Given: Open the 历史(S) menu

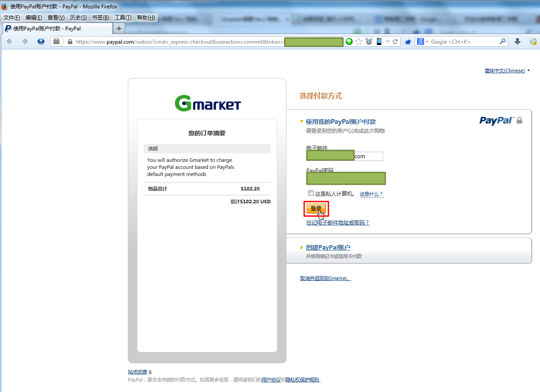Looking at the screenshot, I should [78, 18].
